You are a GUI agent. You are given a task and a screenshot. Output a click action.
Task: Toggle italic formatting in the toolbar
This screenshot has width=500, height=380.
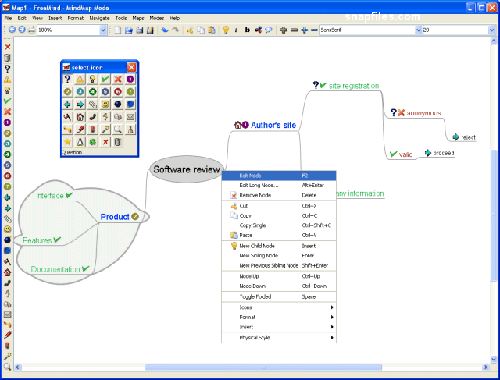coord(236,30)
